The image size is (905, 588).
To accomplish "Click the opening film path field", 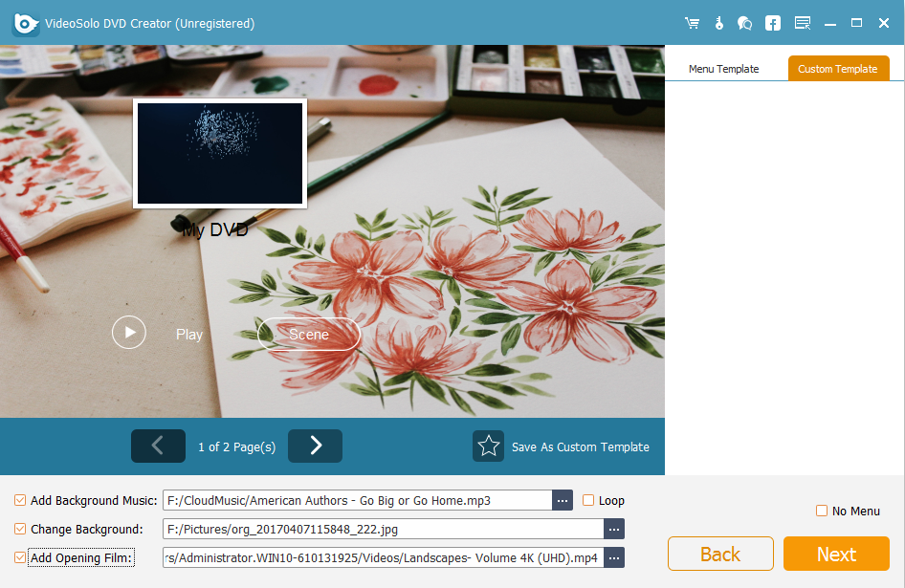I will tap(384, 558).
